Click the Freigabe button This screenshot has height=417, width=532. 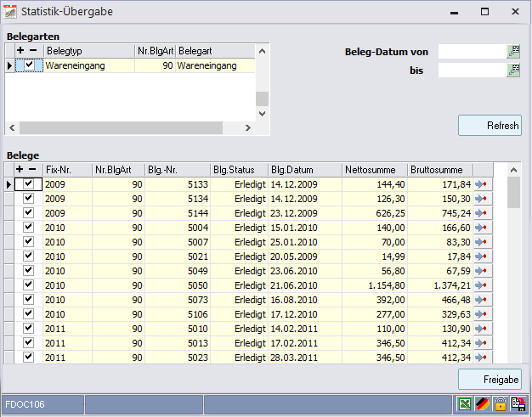490,380
